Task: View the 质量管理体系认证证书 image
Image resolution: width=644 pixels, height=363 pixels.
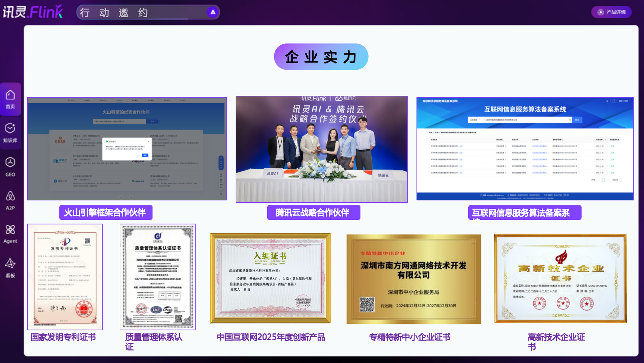Action: point(158,277)
